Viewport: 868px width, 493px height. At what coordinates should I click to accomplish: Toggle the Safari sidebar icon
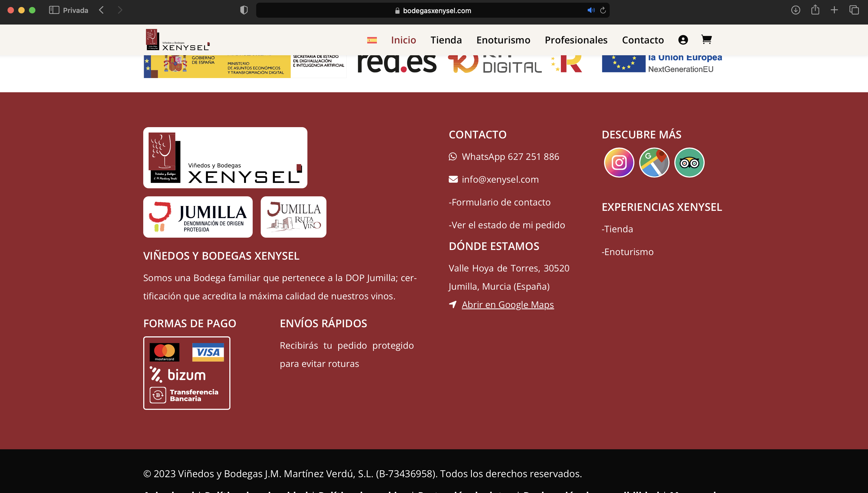54,10
